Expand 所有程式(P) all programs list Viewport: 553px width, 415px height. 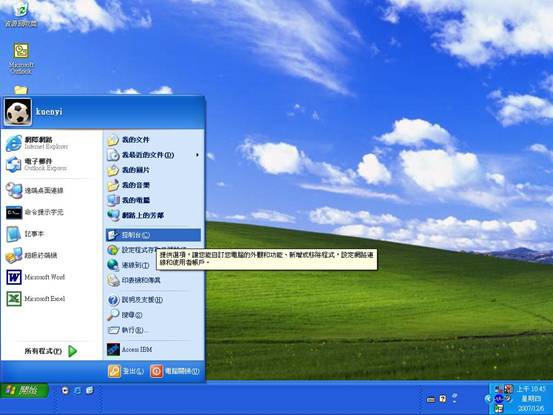pos(51,351)
